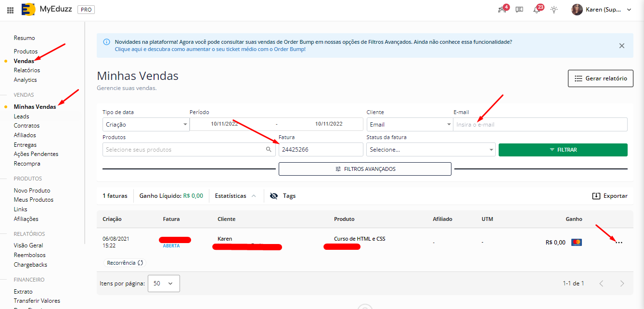This screenshot has width=644, height=309.
Task: Dismiss the Order Bump news banner
Action: [621, 46]
